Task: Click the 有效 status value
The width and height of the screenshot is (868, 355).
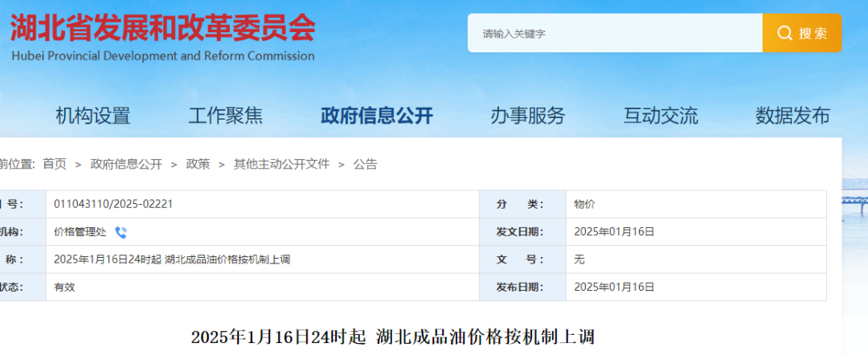Action: click(64, 287)
